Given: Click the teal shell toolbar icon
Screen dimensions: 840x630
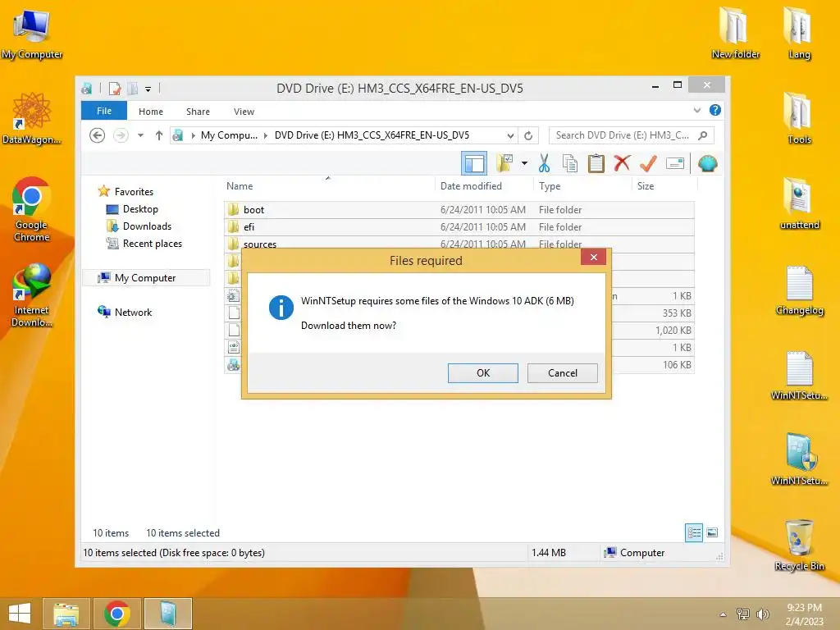Looking at the screenshot, I should pyautogui.click(x=708, y=163).
